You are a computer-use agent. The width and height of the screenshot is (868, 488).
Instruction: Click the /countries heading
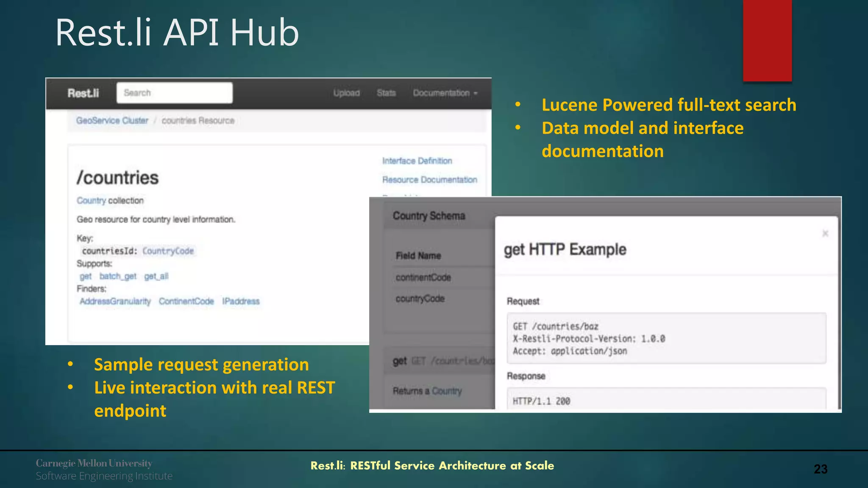click(x=117, y=177)
